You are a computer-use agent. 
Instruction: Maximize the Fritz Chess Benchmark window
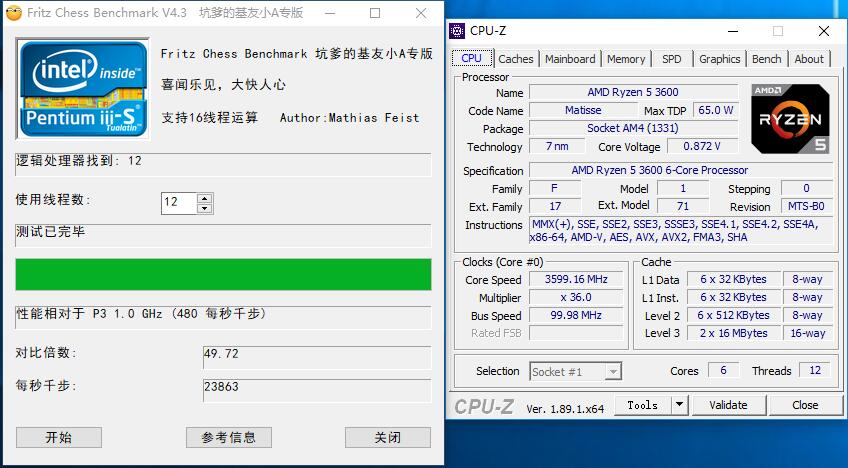pos(375,13)
